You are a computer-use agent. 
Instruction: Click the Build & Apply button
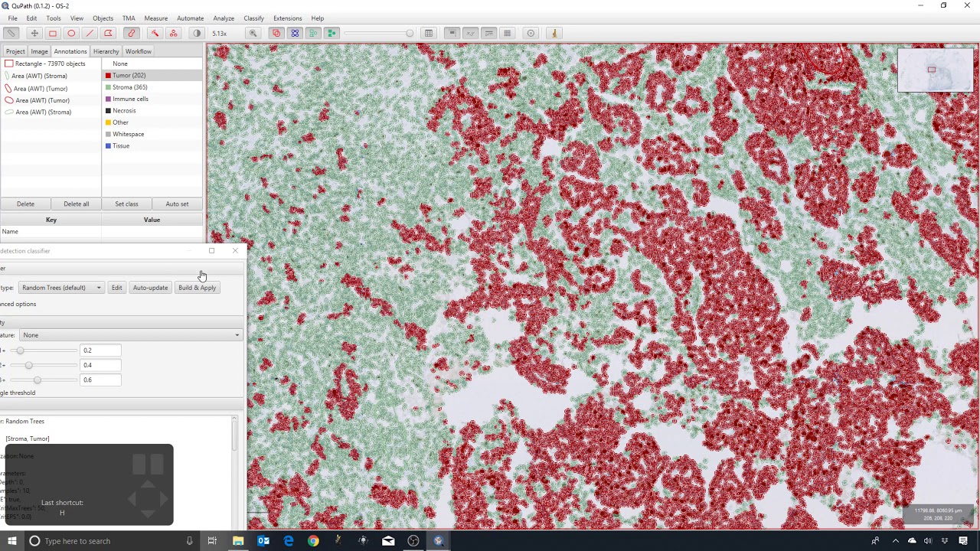coord(197,288)
